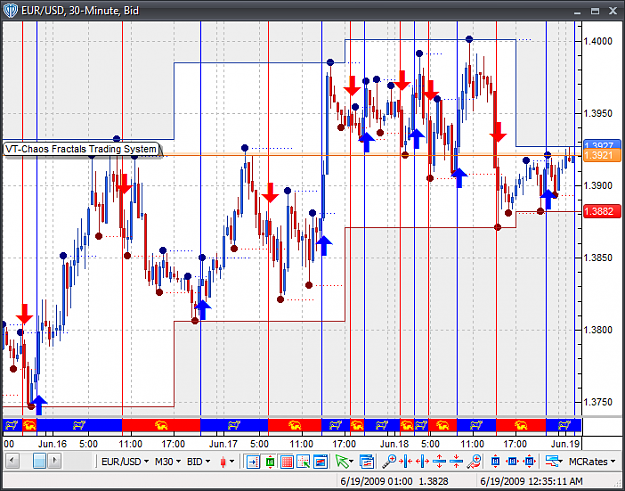Click the status bar value 1.3828
The image size is (625, 491).
433,481
